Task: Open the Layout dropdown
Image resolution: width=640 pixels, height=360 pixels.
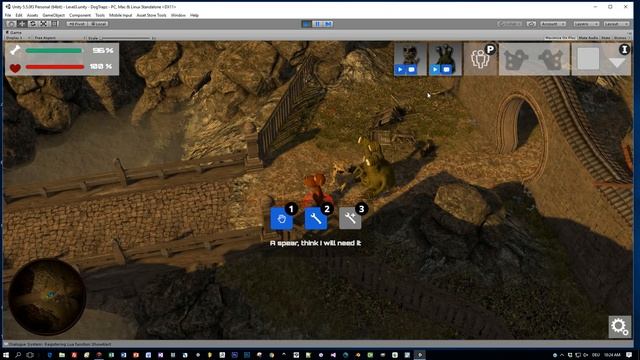Action: click(x=616, y=24)
